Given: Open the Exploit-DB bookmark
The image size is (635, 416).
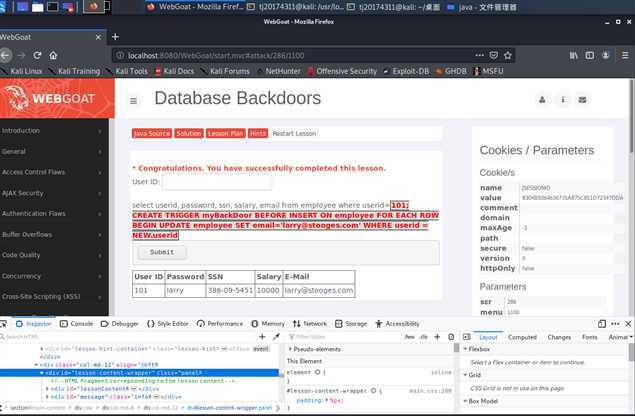Looking at the screenshot, I should pyautogui.click(x=406, y=71).
